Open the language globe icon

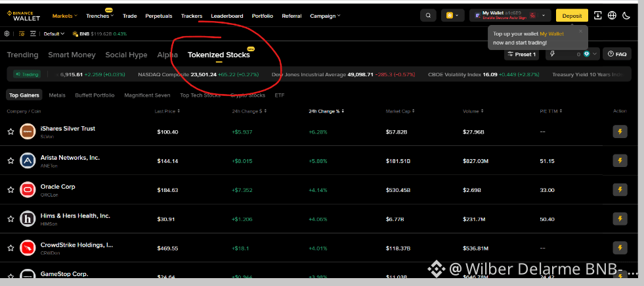click(x=612, y=16)
